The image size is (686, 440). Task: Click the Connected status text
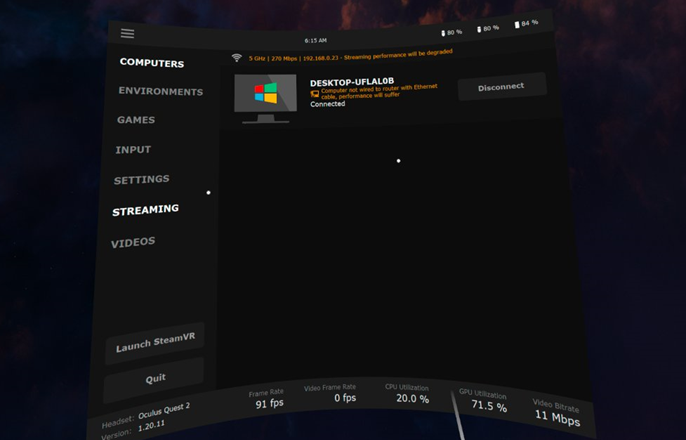(x=328, y=104)
